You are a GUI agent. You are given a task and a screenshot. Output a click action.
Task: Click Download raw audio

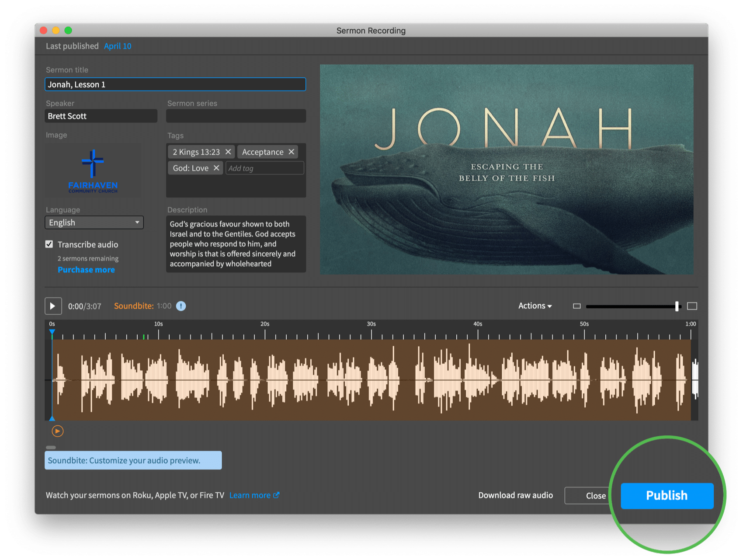click(x=515, y=495)
